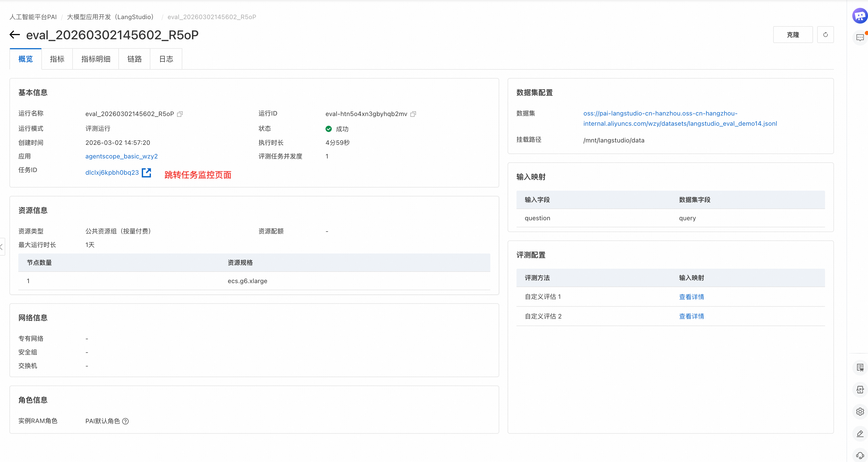Viewport: 868px width, 462px height.
Task: Open the chat messages icon in sidebar
Action: click(860, 37)
